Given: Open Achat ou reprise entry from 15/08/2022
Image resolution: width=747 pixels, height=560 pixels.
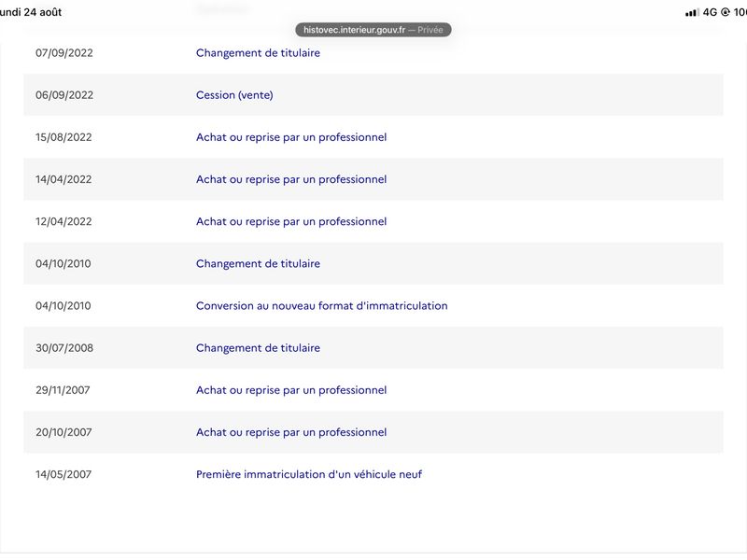Looking at the screenshot, I should (291, 137).
